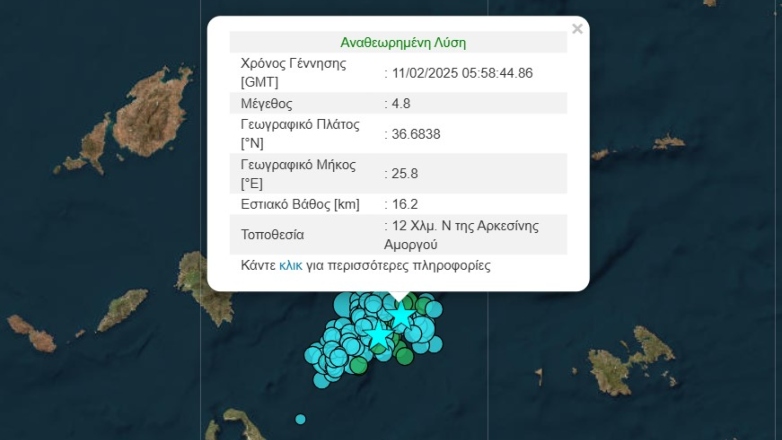Click the 'Αναθεωρημένη Λύση' popup header
Viewport: 782px width, 440px height.
(403, 42)
